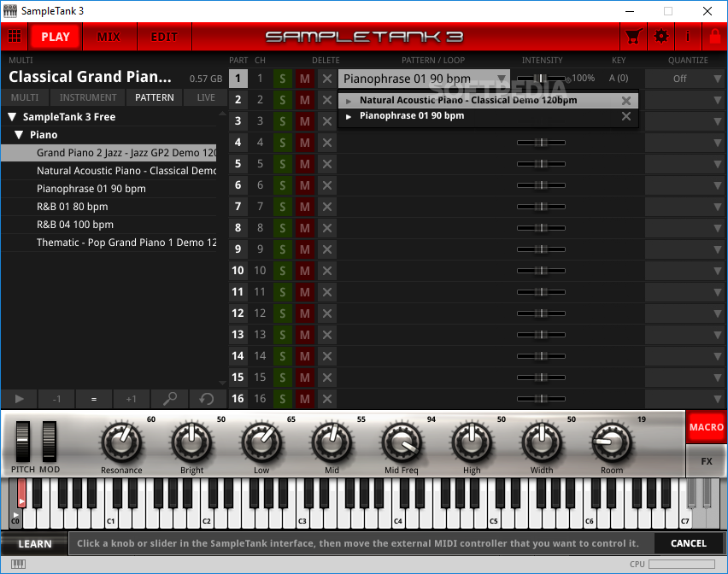Open quantize dropdown for part 10
This screenshot has height=574, width=728.
tap(684, 271)
